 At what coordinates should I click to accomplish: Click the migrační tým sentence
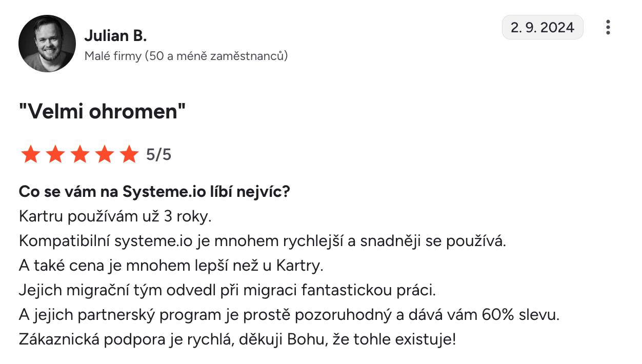point(227,290)
